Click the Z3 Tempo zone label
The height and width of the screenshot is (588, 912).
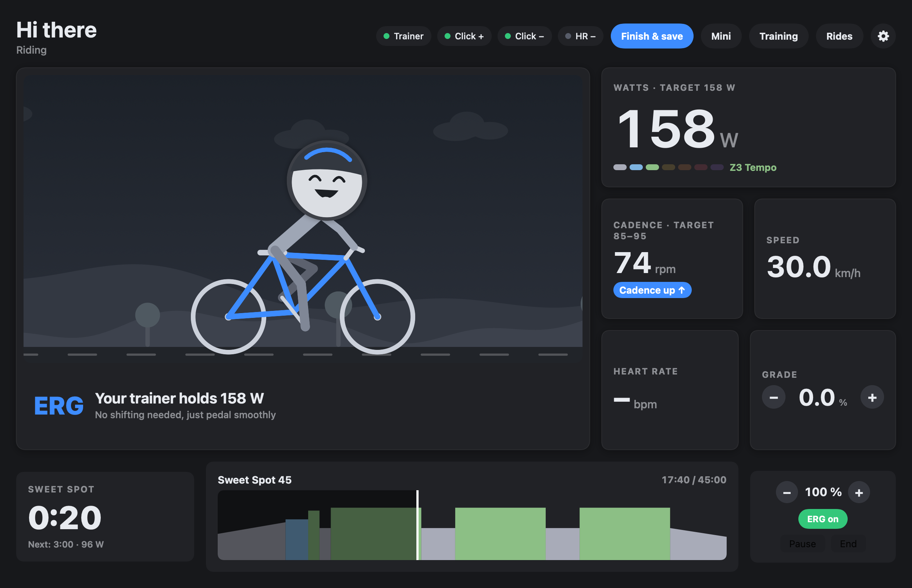[x=753, y=167]
